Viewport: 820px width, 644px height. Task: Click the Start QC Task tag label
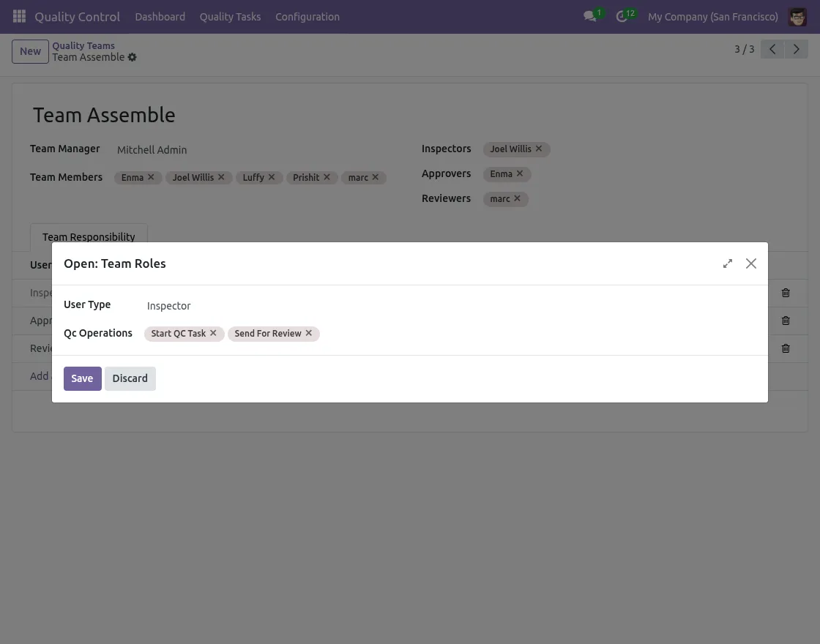[x=179, y=334]
